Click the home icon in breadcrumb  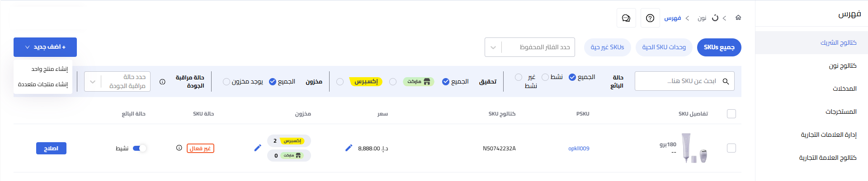point(738,18)
